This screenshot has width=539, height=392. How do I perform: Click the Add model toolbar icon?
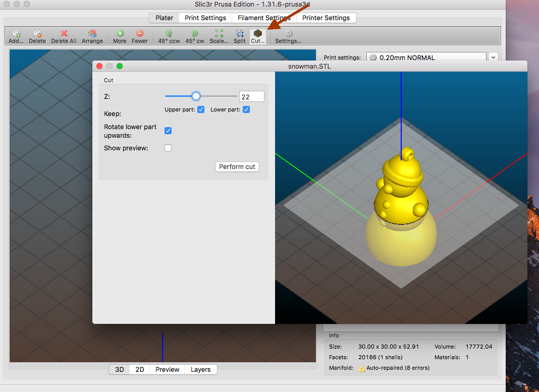pos(16,34)
